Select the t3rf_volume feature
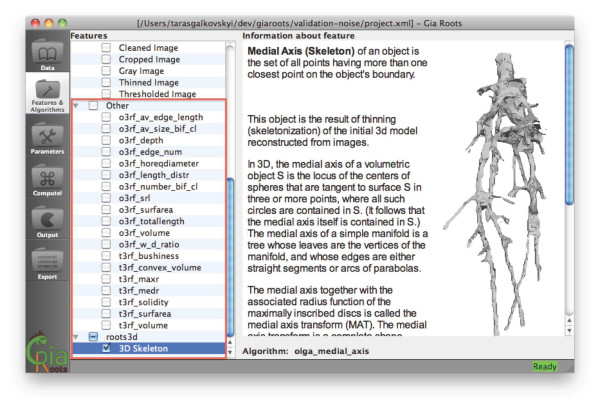Viewport: 600px width, 408px height. 143,325
